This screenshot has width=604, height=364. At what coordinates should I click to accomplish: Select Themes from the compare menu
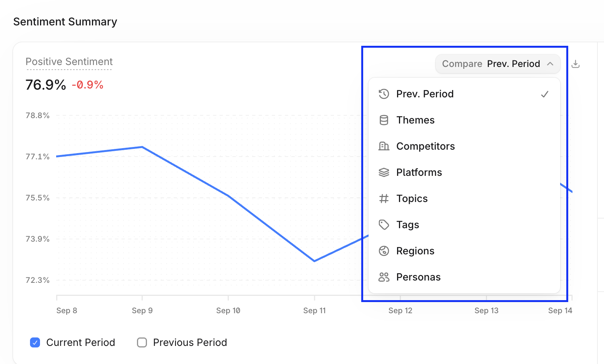pos(464,120)
